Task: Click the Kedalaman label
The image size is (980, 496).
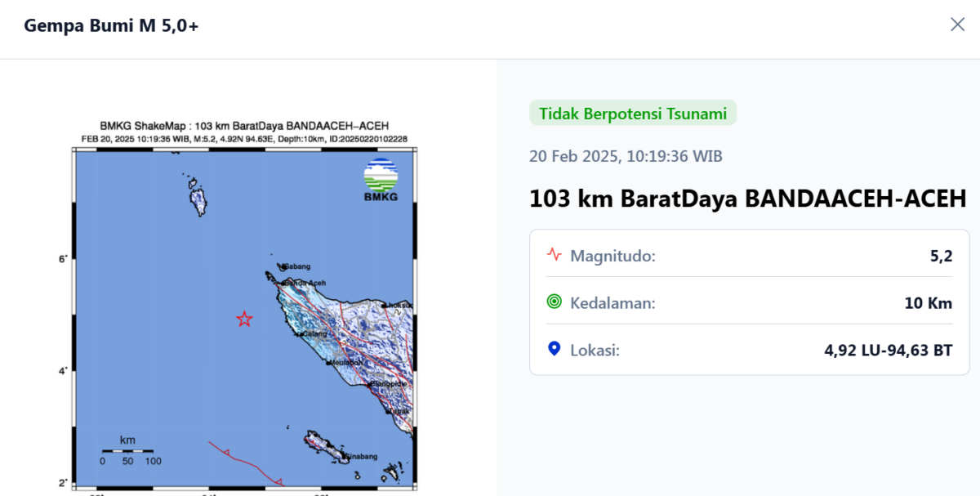Action: click(612, 303)
